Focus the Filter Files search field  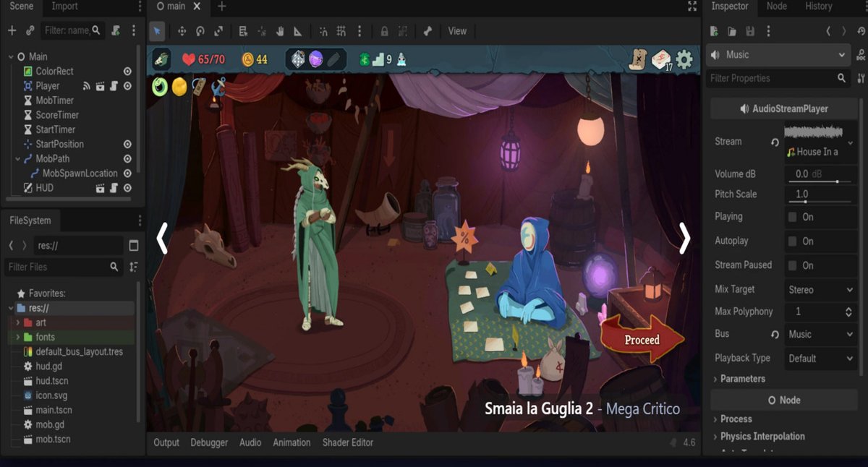pos(64,267)
